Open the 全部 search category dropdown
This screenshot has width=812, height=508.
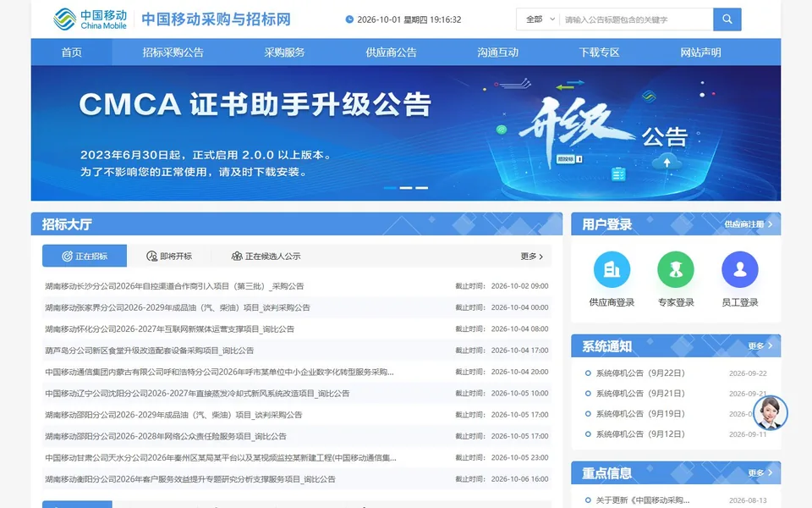tap(539, 19)
